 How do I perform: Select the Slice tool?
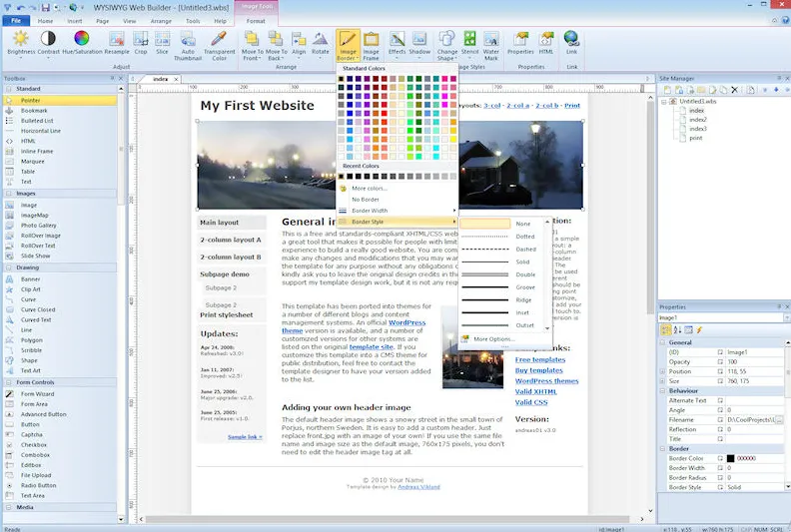click(x=163, y=42)
